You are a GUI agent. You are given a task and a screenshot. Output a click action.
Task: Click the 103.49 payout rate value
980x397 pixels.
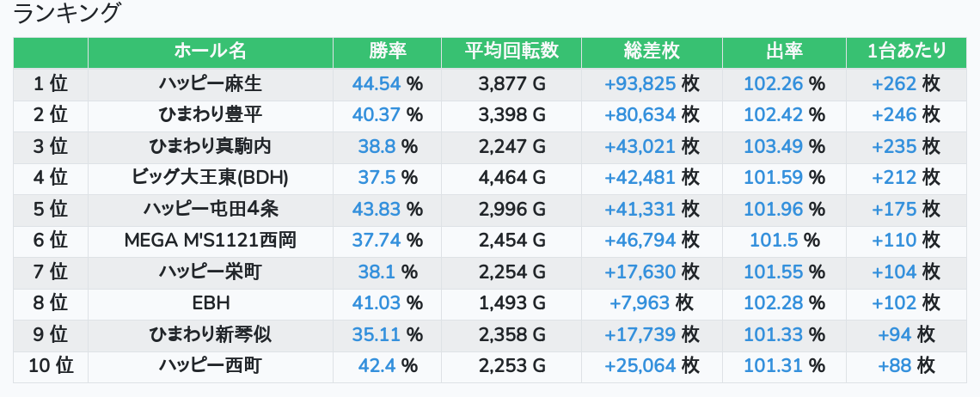click(773, 146)
